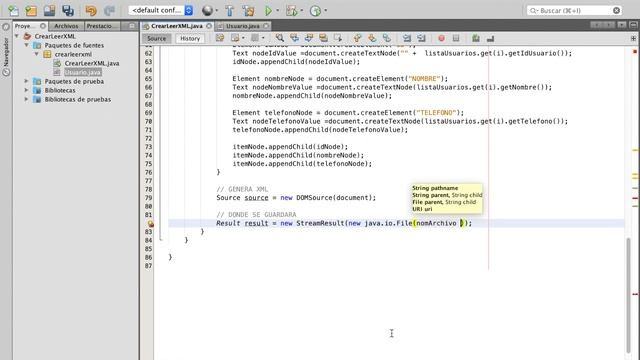Click the Redo icon
Viewport: 640px width, 360px height.
point(109,11)
